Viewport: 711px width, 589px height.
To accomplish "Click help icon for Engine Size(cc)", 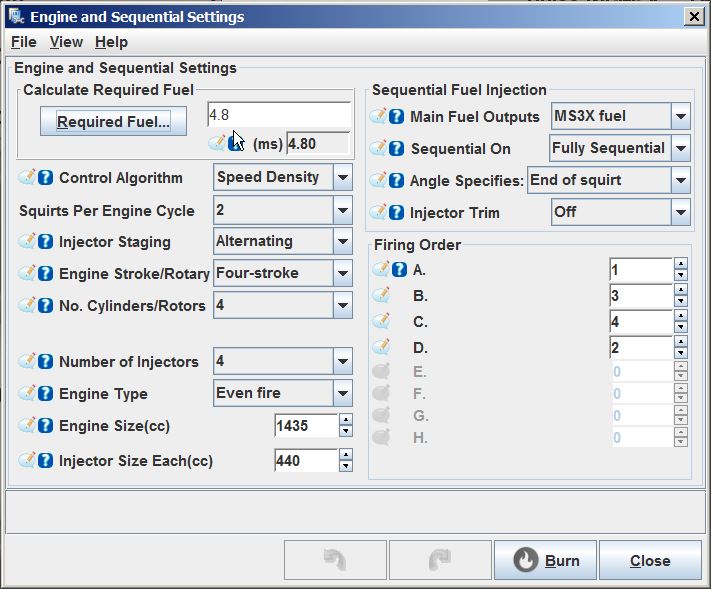I will 45,426.
